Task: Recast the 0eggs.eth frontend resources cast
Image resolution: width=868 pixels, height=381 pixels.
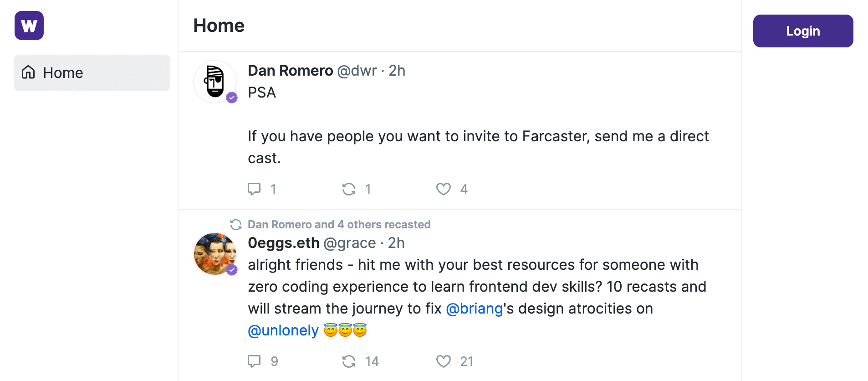Action: pyautogui.click(x=349, y=361)
